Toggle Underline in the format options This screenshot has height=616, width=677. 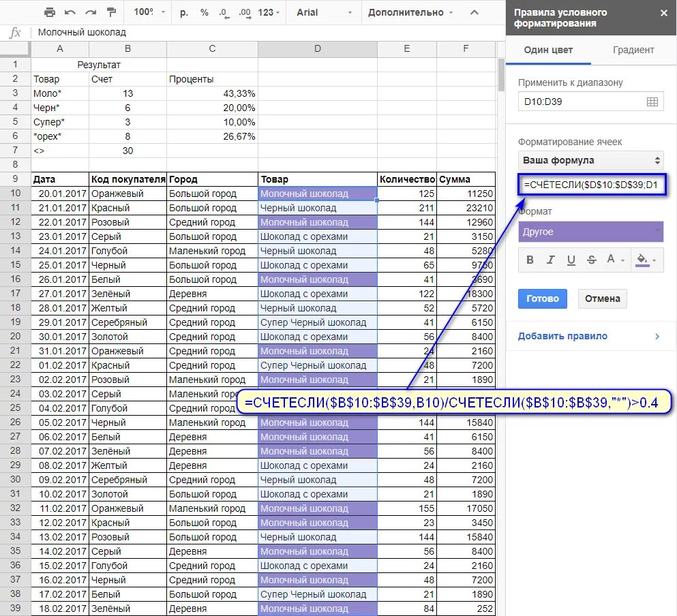(571, 260)
